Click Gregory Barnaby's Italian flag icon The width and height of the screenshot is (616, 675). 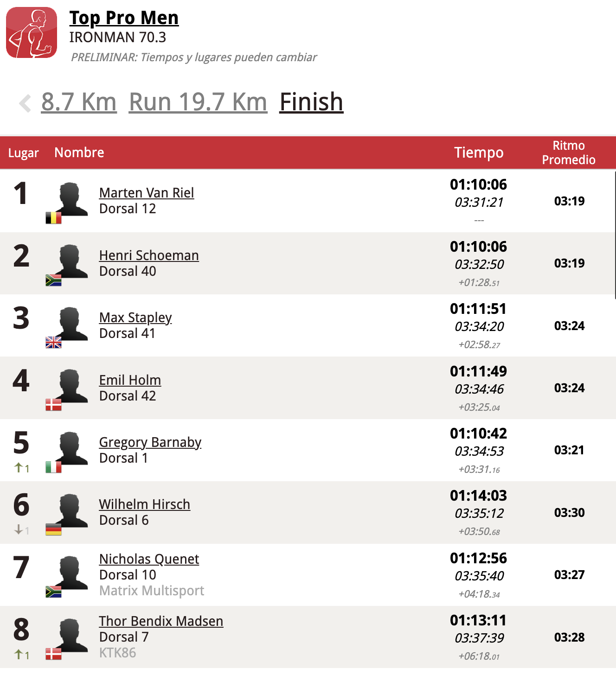click(x=53, y=467)
